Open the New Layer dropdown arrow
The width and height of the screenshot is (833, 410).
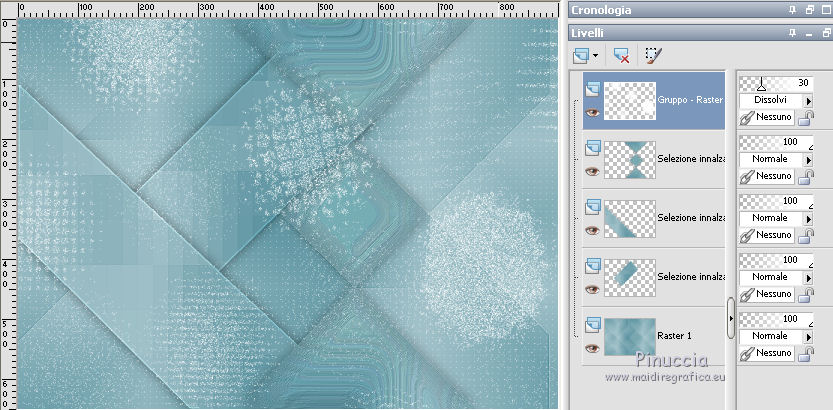point(596,55)
